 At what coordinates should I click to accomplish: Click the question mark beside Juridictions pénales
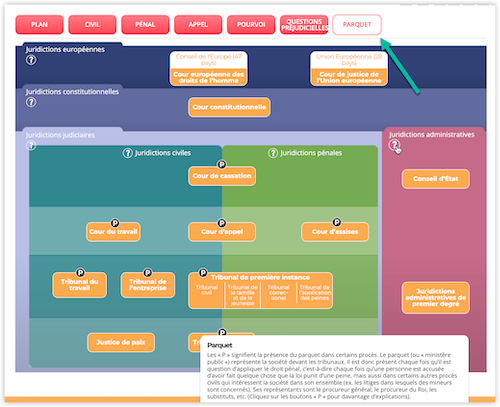pyautogui.click(x=273, y=153)
